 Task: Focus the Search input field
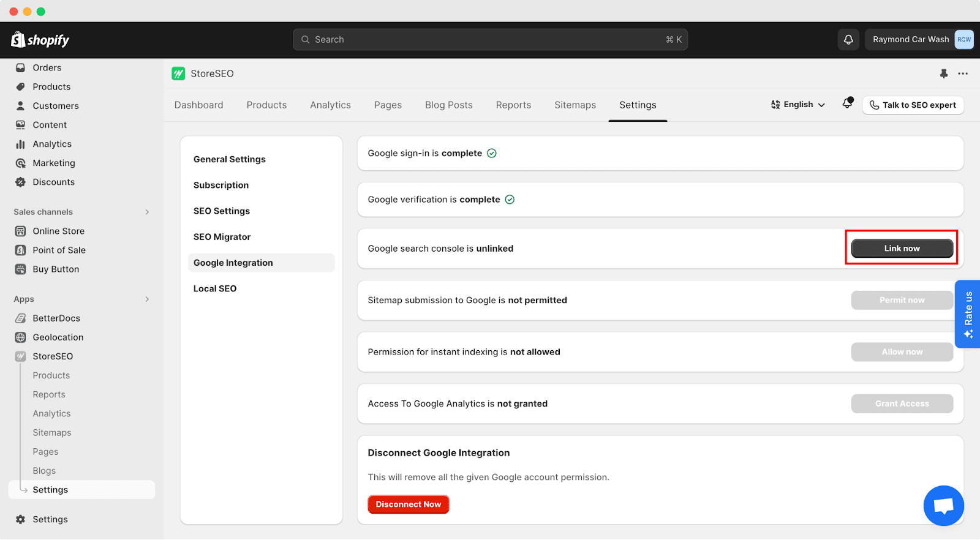tap(490, 39)
